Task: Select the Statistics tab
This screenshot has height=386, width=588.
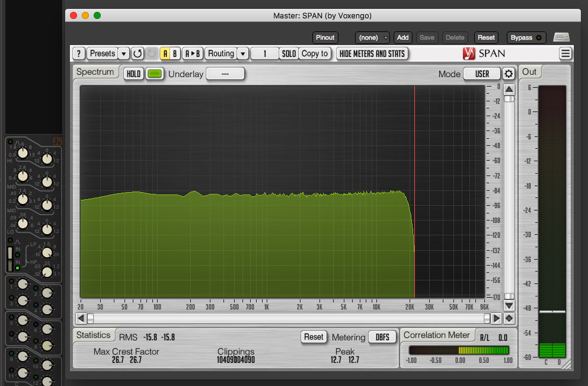Action: 94,336
